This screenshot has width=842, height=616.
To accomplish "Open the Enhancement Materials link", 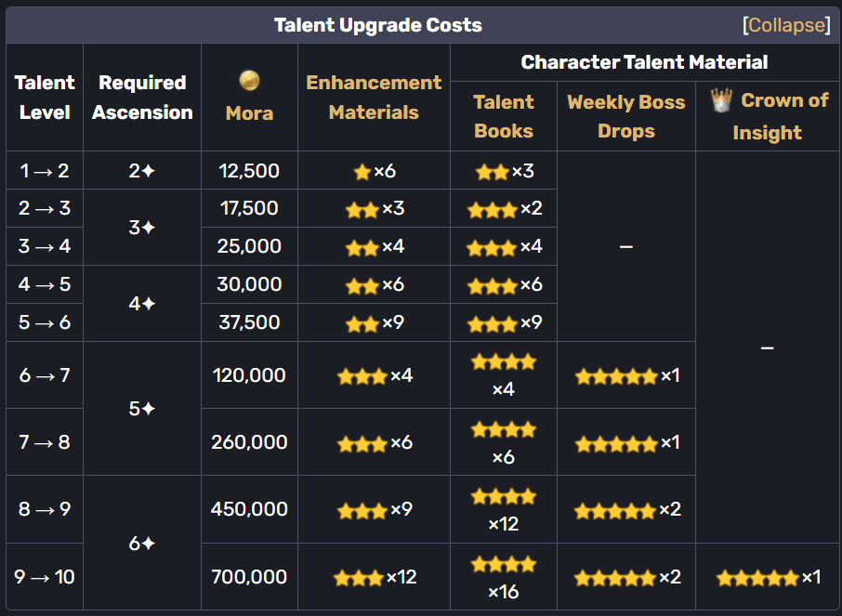I will coord(374,98).
